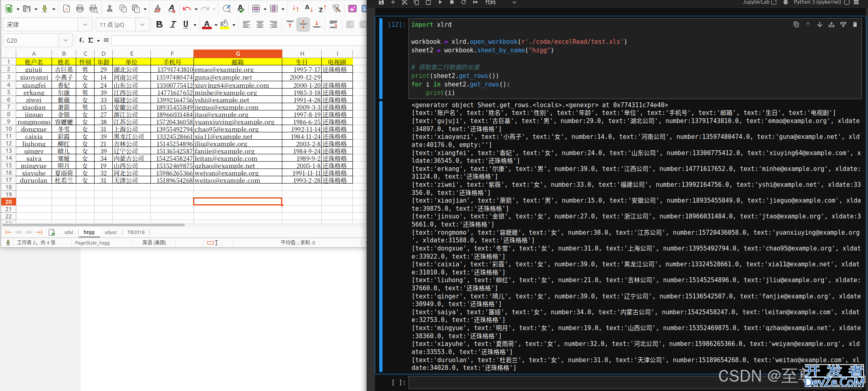The height and width of the screenshot is (391, 868).
Task: Expand the Sum function dropdown arrow
Action: tap(98, 41)
